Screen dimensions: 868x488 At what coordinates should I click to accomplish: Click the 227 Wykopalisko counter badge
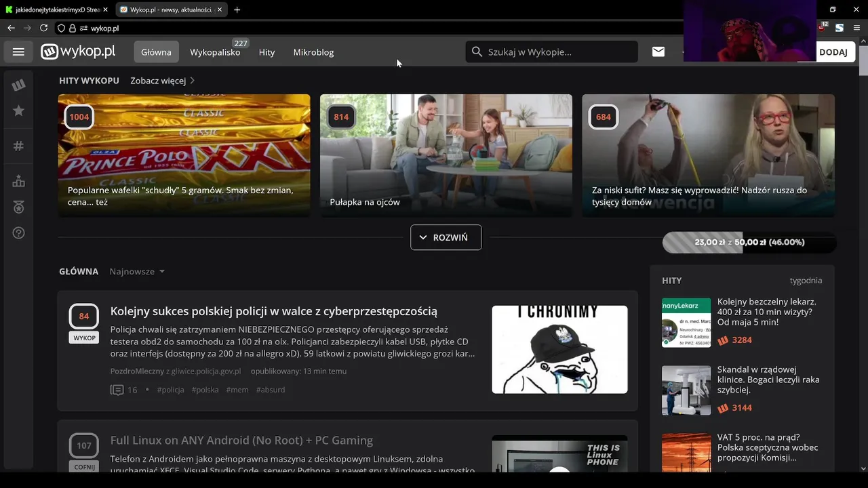point(240,43)
